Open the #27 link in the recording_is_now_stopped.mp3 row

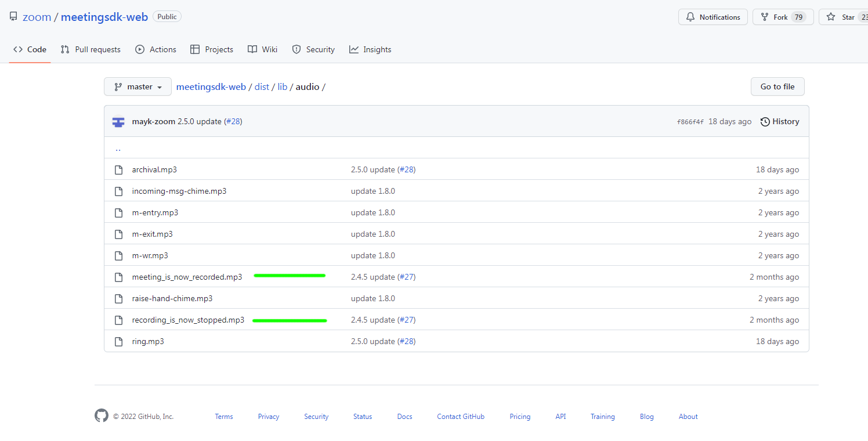coord(406,320)
